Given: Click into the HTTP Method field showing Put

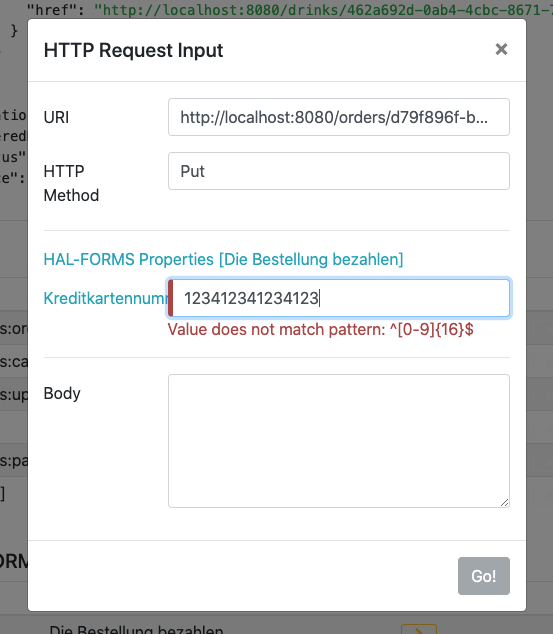Looking at the screenshot, I should (x=339, y=171).
